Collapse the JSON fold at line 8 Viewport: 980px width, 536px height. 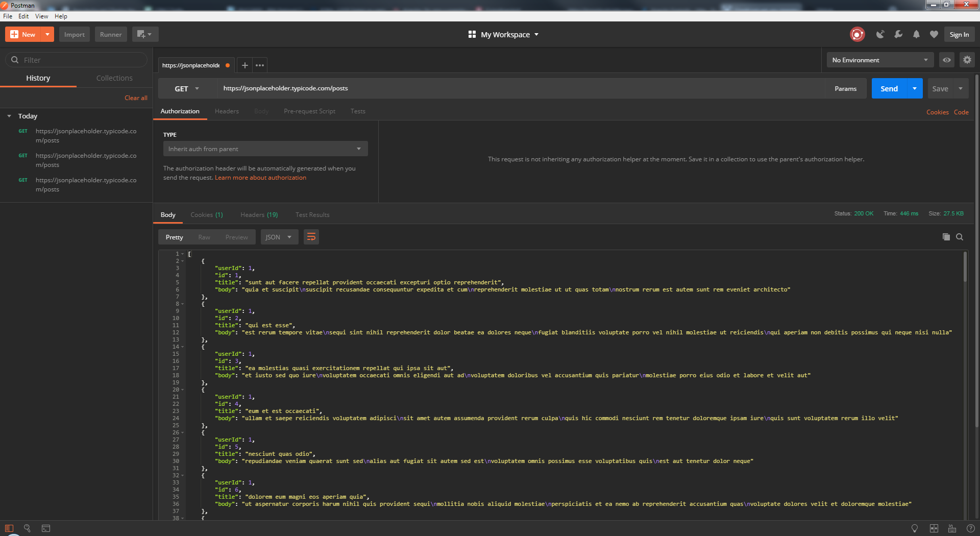click(183, 304)
